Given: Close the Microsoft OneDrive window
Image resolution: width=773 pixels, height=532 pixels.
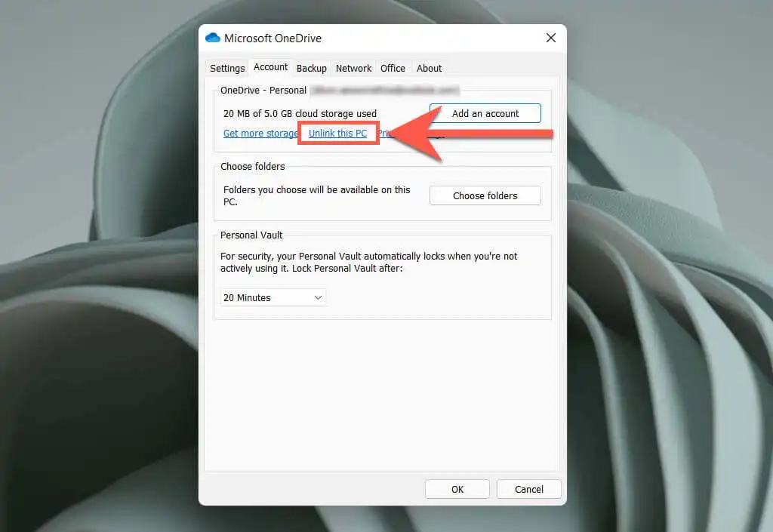Looking at the screenshot, I should 551,38.
